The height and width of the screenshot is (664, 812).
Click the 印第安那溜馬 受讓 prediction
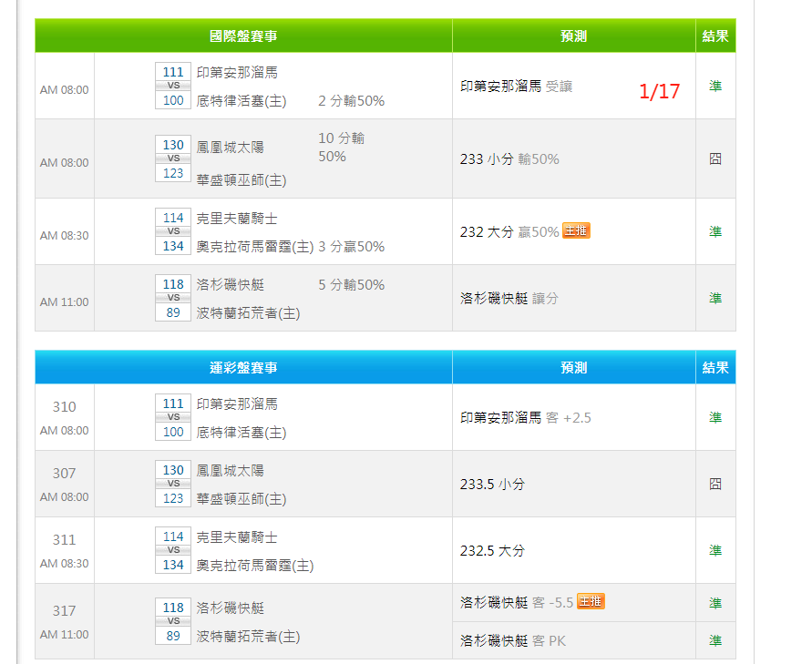point(517,86)
